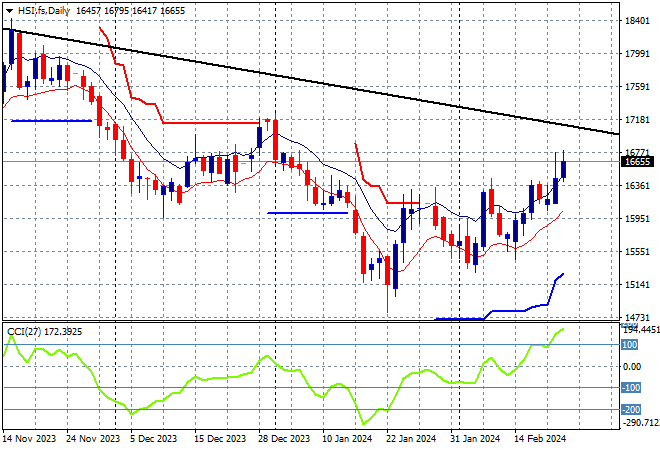This screenshot has width=660, height=450.
Task: Select the black descending trendline
Action: [x=311, y=81]
